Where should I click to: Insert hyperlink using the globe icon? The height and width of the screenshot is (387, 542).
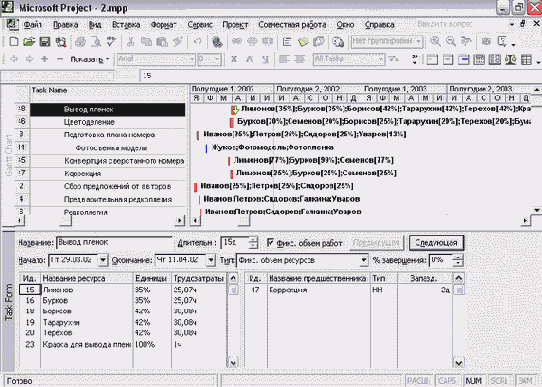[217, 42]
